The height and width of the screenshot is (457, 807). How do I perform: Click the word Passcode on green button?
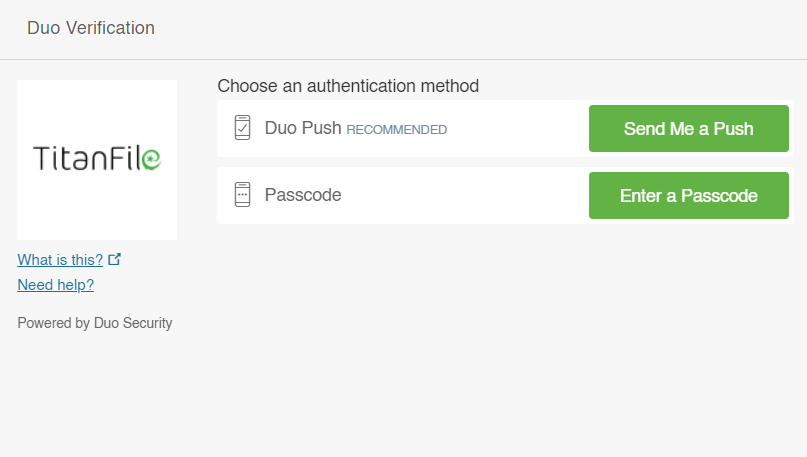(719, 196)
